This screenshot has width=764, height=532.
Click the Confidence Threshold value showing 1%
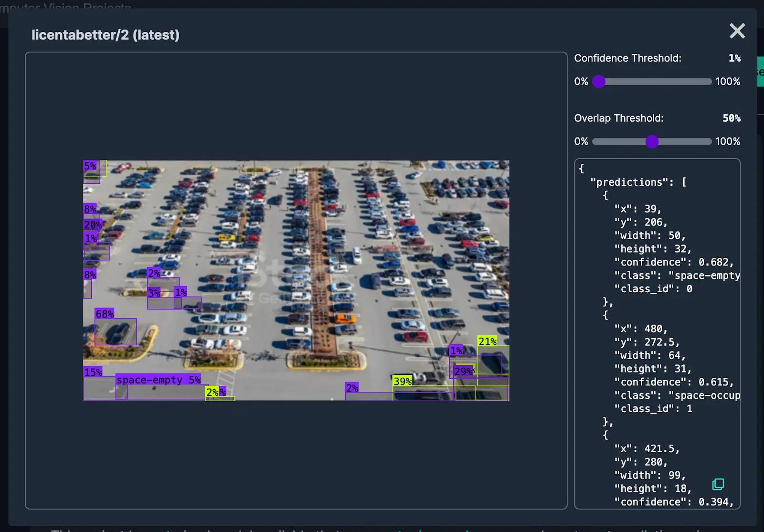734,58
